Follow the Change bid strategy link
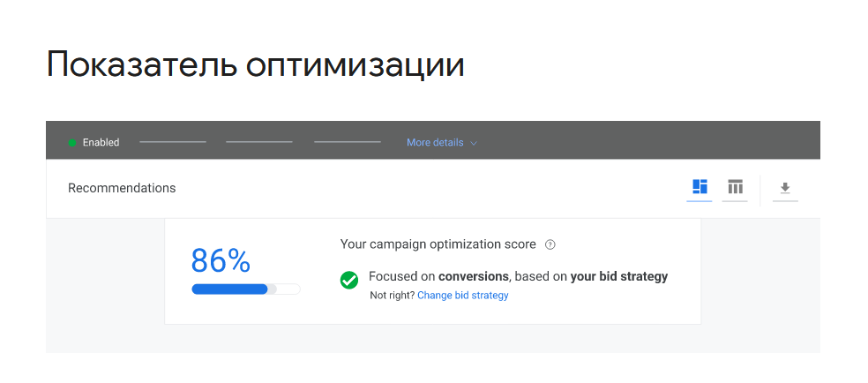868x383 pixels. [x=463, y=296]
